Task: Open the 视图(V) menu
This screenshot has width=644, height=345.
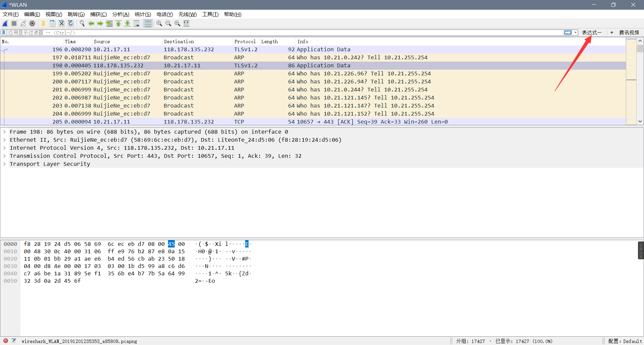Action: [x=54, y=14]
